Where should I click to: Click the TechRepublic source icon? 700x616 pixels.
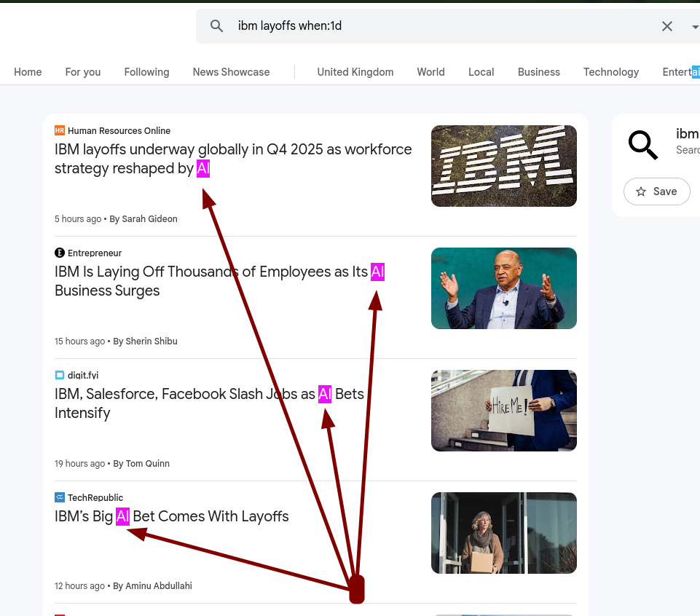coord(60,498)
